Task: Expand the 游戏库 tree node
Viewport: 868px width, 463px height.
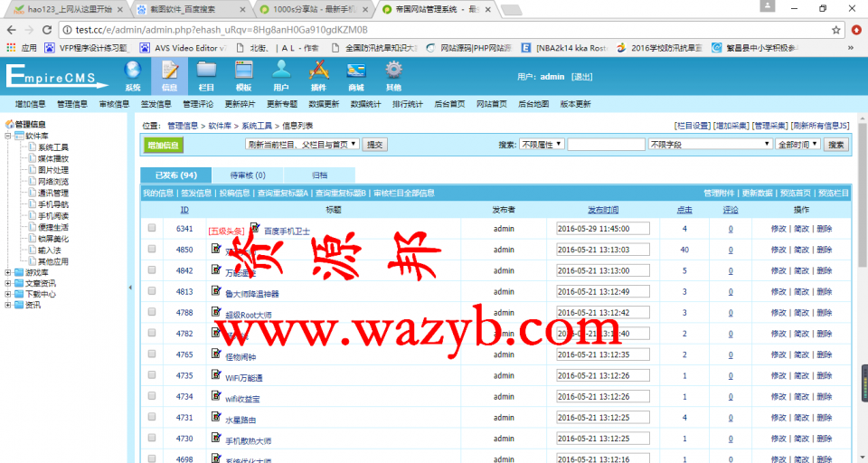Action: (8, 272)
